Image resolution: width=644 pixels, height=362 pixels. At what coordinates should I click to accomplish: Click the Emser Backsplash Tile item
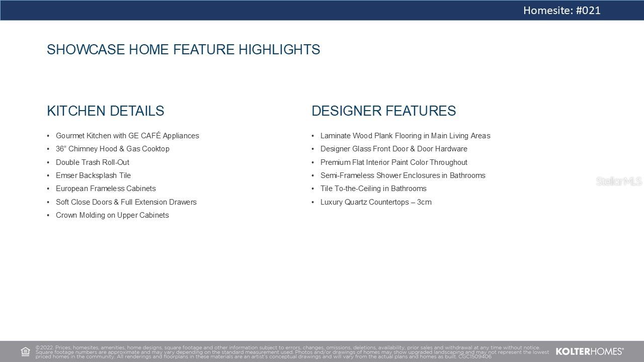93,175
